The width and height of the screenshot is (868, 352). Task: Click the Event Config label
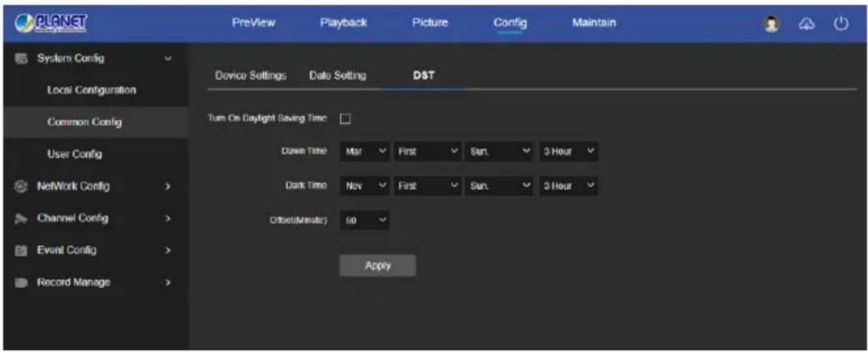pos(67,250)
